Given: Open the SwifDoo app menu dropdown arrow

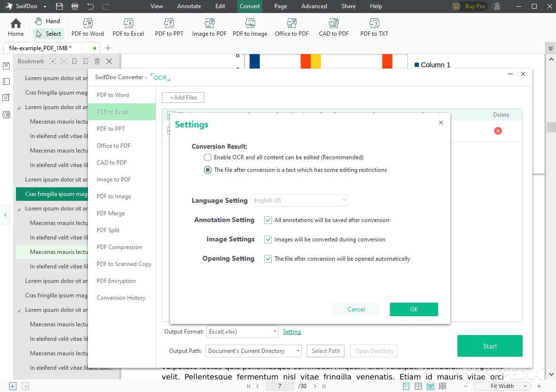Looking at the screenshot, I should [44, 7].
